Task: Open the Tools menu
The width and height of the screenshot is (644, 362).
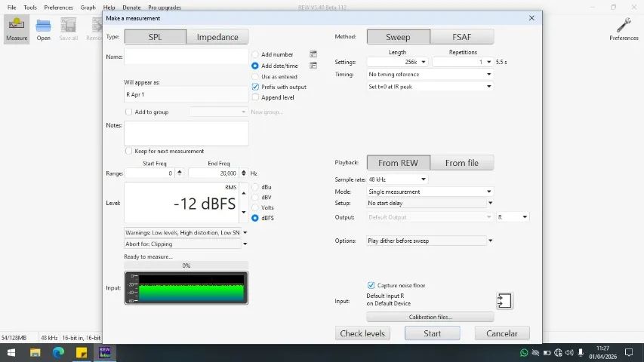Action: pos(30,8)
